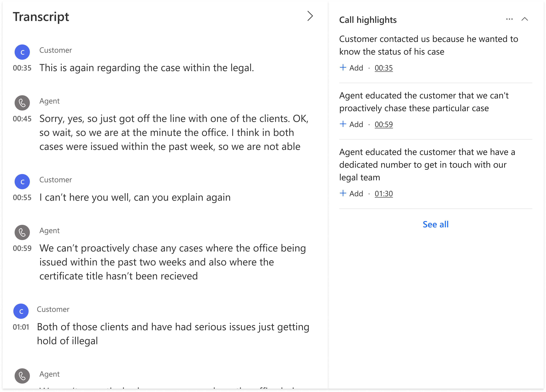The width and height of the screenshot is (546, 392).
Task: Click the 'can you explain again' message
Action: (135, 197)
